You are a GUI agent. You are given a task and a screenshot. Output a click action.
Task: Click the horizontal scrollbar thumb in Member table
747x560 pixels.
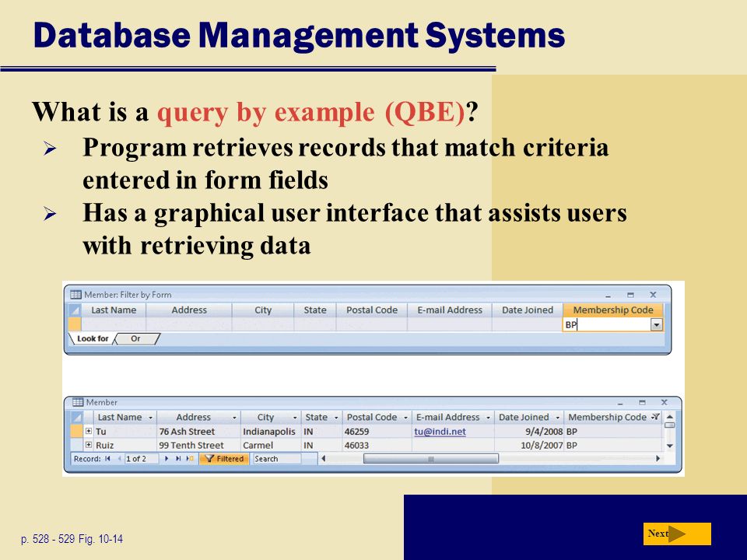point(430,459)
